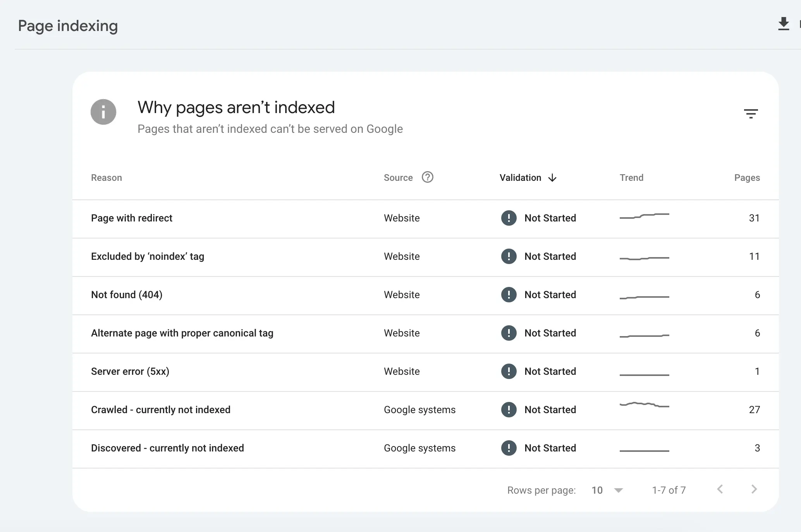
Task: Click status icon for Server error (5xx)
Action: (x=509, y=371)
